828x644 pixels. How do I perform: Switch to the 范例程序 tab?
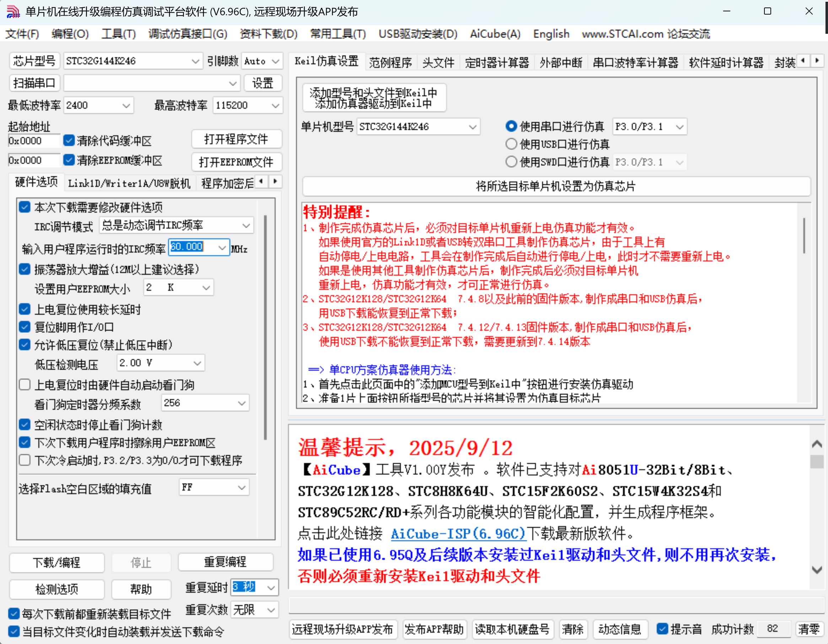(391, 62)
